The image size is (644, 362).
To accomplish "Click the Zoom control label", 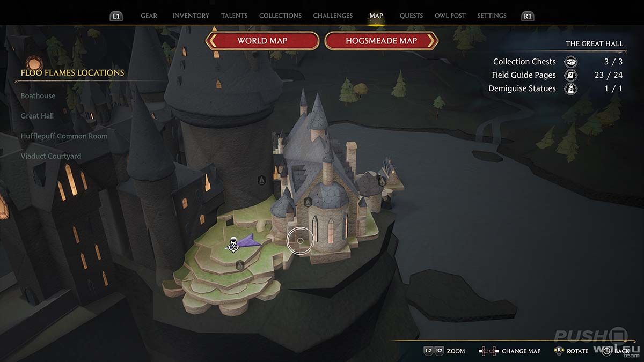I will point(456,351).
